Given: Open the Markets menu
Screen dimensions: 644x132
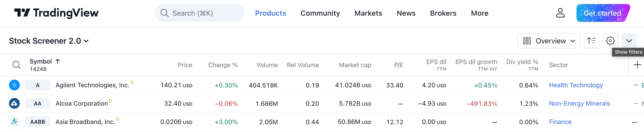Looking at the screenshot, I should pos(368,13).
